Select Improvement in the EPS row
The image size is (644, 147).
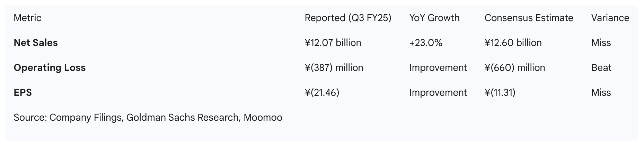(438, 93)
